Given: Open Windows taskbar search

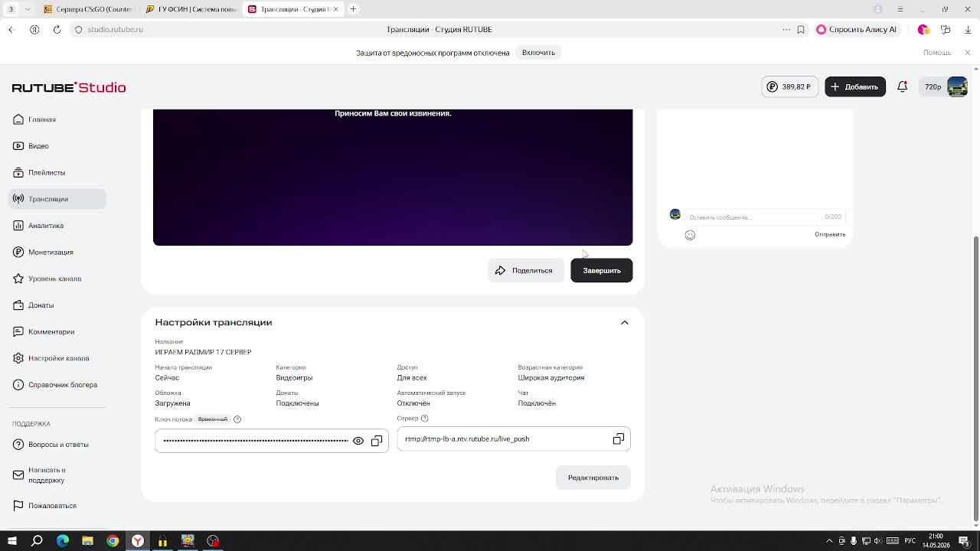Looking at the screenshot, I should [37, 541].
